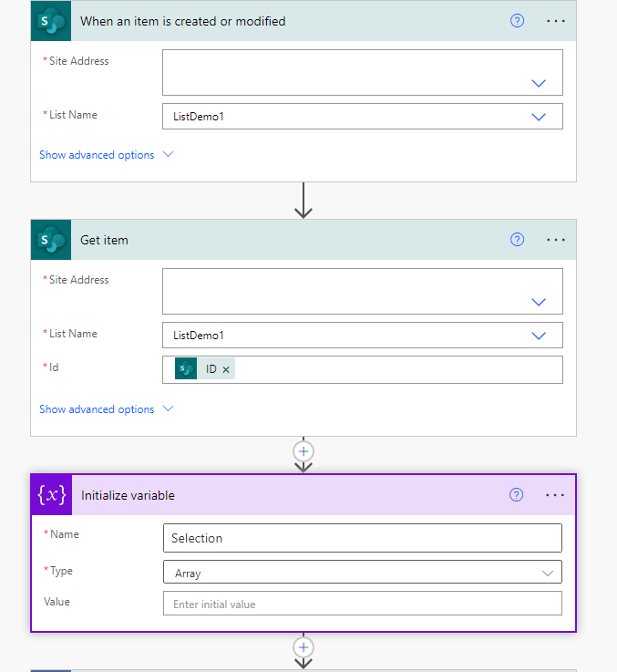Insert a step after Initialize variable
The image size is (617, 672).
tap(303, 647)
